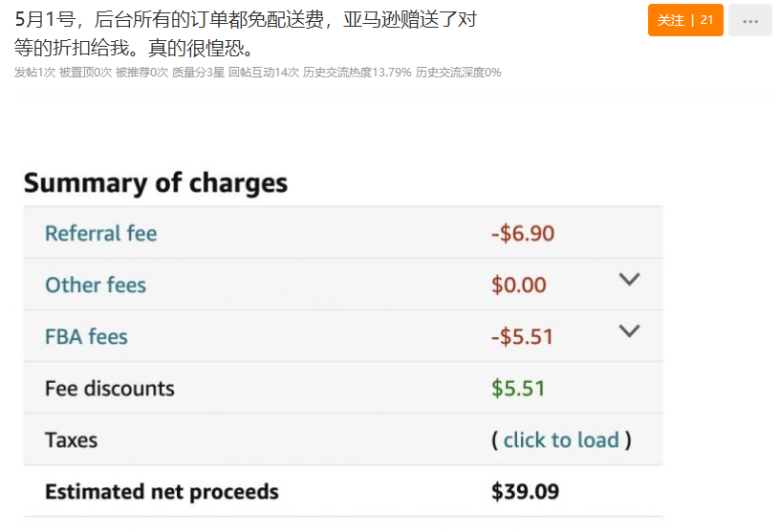Click the Fee discounts $5.51 amount
The height and width of the screenshot is (532, 780).
point(518,389)
